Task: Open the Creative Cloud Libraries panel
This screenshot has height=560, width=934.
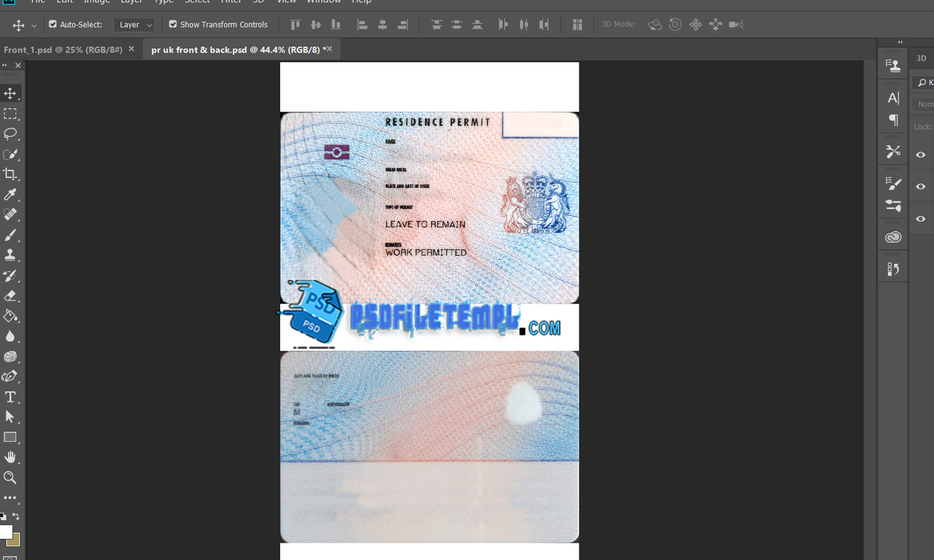Action: 893,237
